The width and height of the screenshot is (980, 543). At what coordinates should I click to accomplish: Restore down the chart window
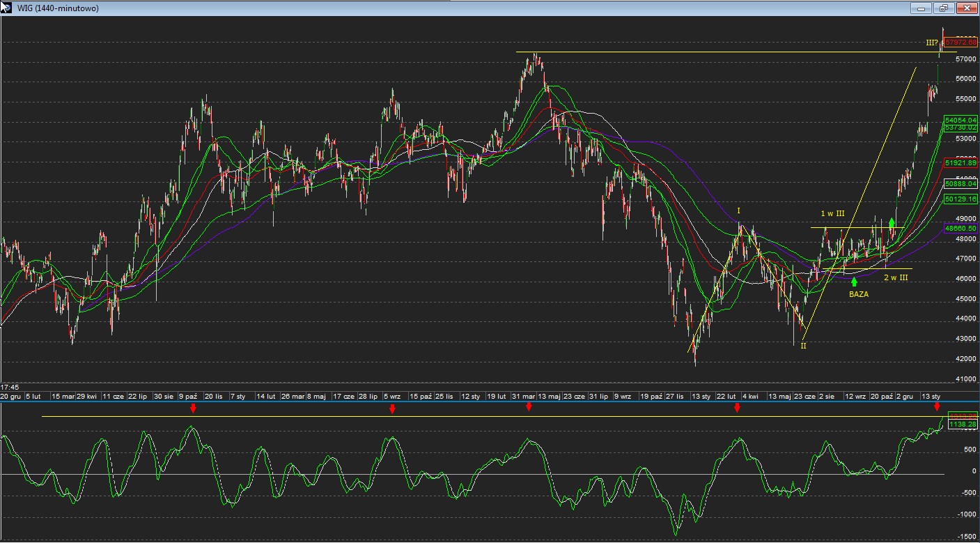pos(944,8)
